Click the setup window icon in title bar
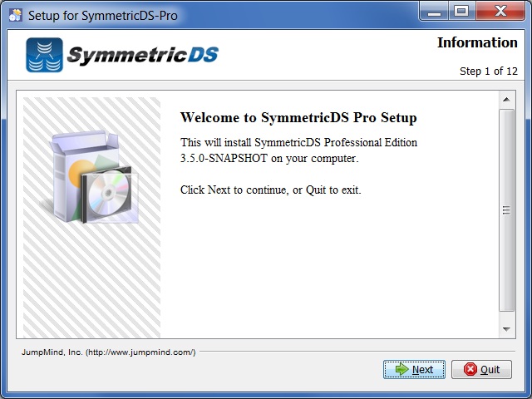 [15, 15]
